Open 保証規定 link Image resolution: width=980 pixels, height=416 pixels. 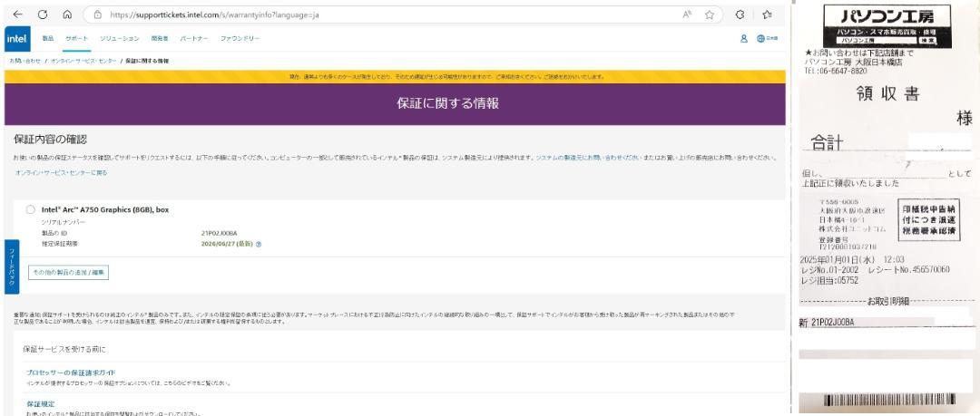40,404
